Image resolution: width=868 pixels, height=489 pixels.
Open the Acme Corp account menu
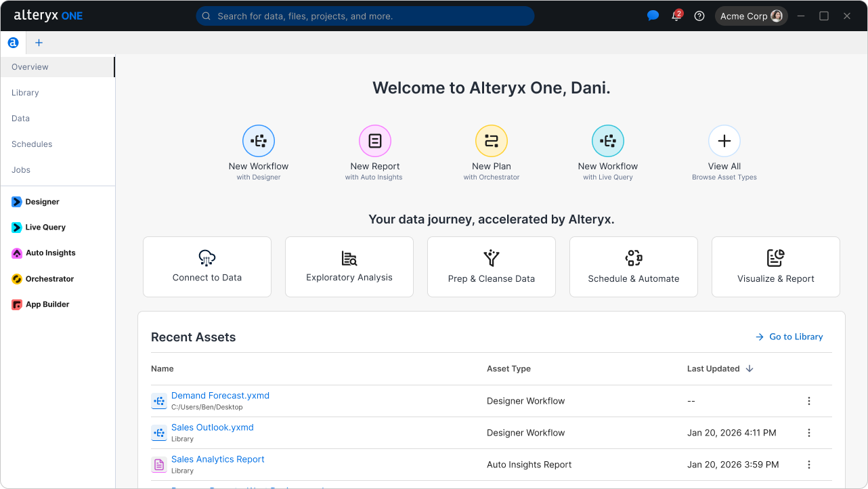[x=751, y=16]
